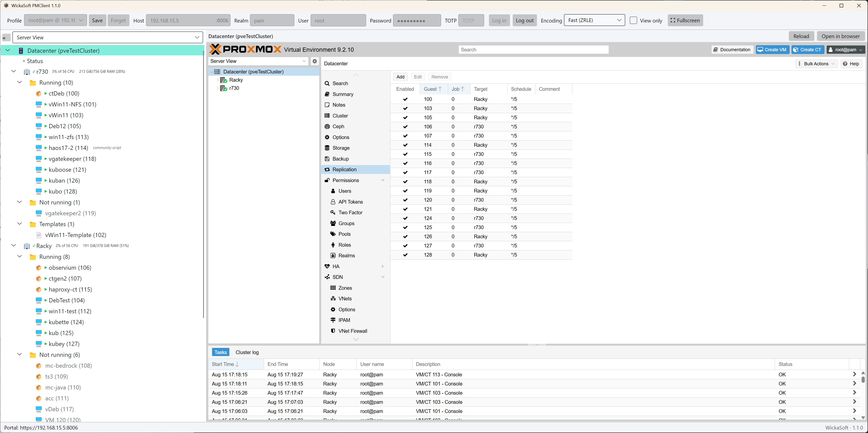This screenshot has height=433, width=868.
Task: Toggle the Enabled checkmark for guest 114
Action: [x=405, y=145]
